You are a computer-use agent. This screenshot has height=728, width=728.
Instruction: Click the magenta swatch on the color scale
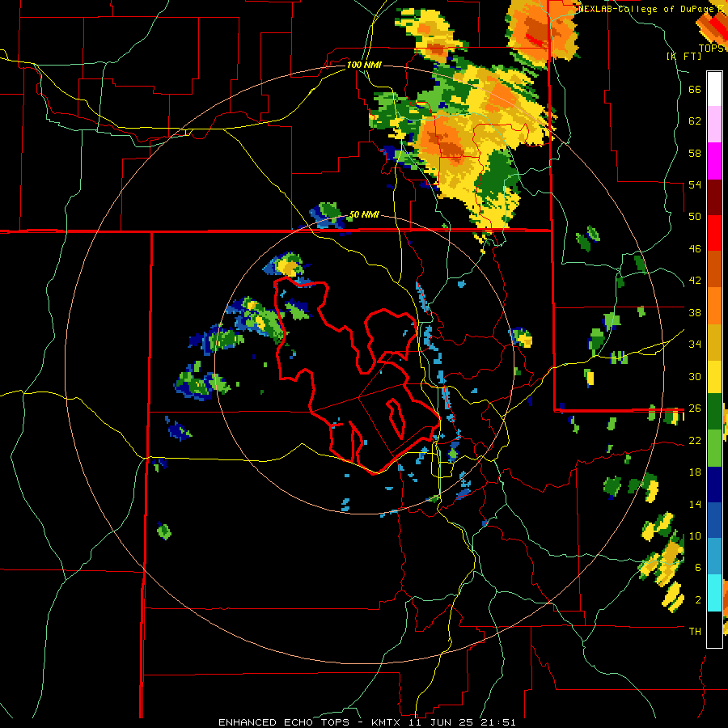pyautogui.click(x=714, y=161)
